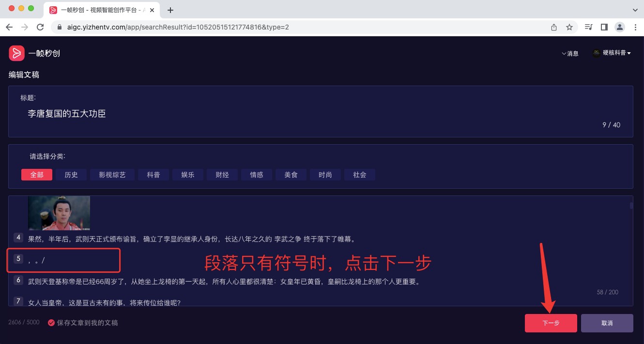This screenshot has height=344, width=644.
Task: Select the 美食 category
Action: tap(291, 175)
